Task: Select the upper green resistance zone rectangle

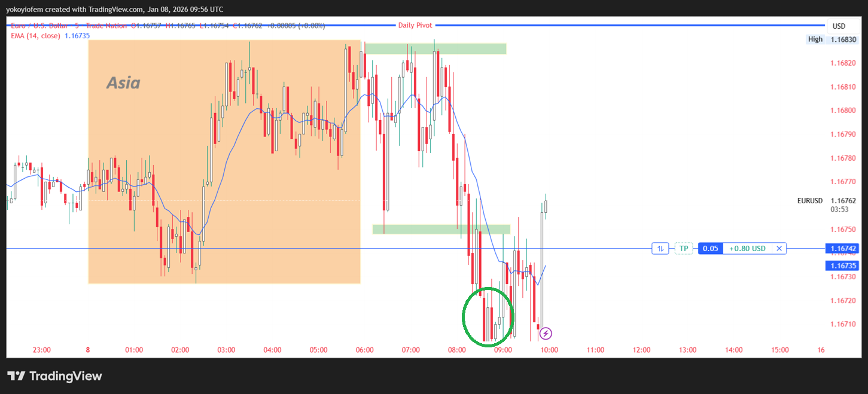Action: point(435,48)
